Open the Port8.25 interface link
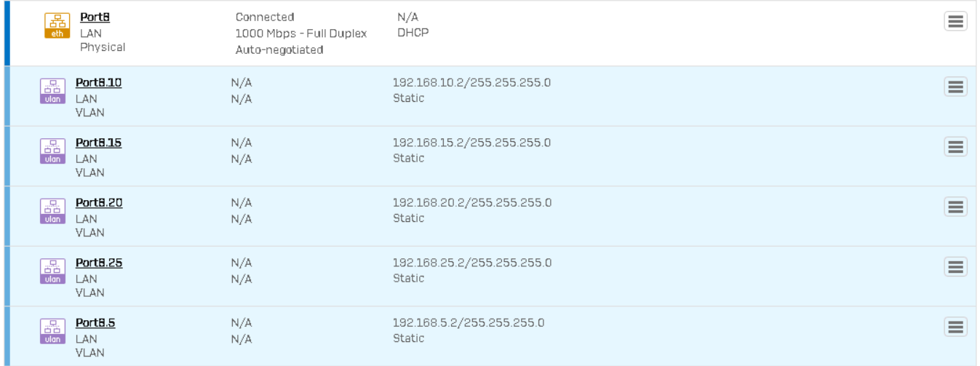980x366 pixels. [x=98, y=263]
